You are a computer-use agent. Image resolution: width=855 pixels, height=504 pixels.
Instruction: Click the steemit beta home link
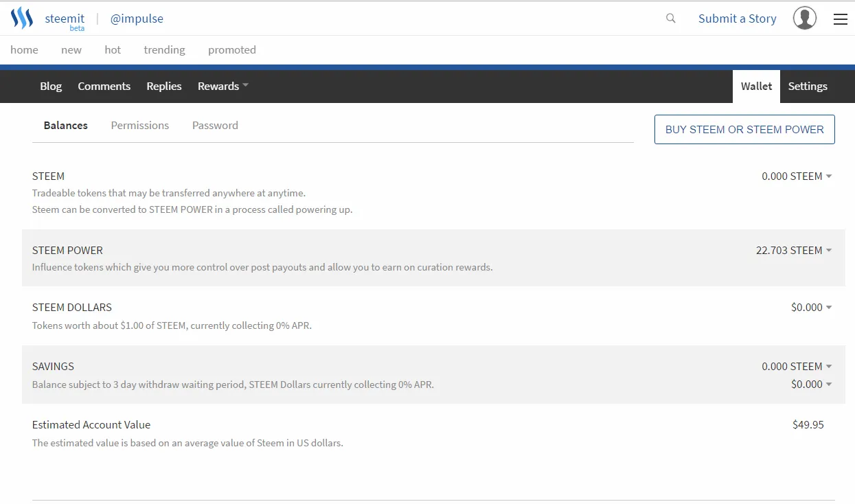(x=65, y=20)
